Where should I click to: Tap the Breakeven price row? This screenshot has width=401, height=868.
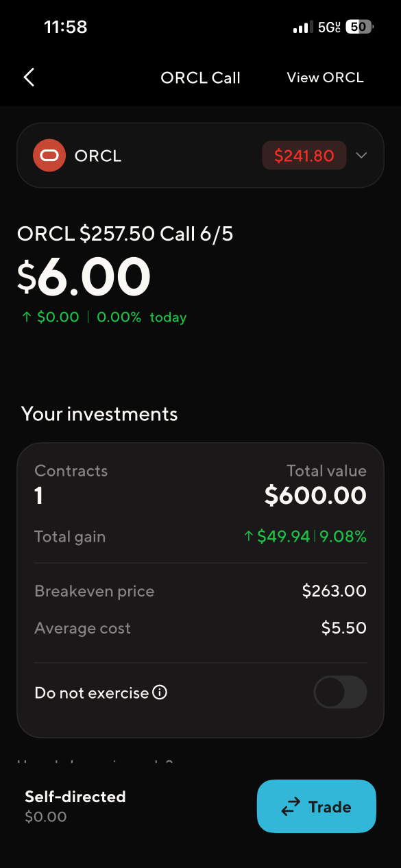click(x=200, y=591)
